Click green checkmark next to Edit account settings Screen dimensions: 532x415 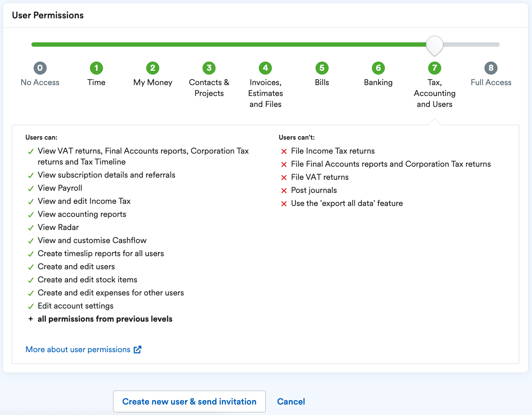31,306
